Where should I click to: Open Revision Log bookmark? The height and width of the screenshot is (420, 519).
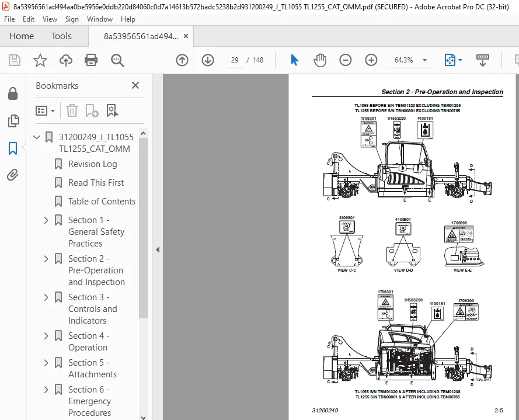click(x=93, y=164)
